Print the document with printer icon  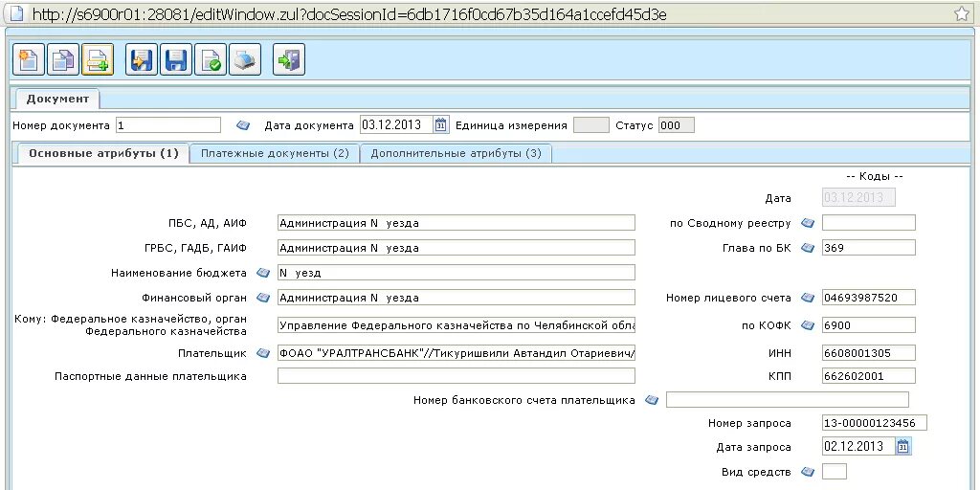pos(244,60)
